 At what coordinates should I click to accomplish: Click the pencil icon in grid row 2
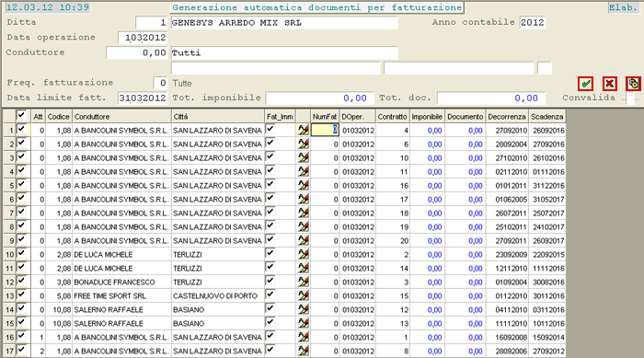coord(303,144)
